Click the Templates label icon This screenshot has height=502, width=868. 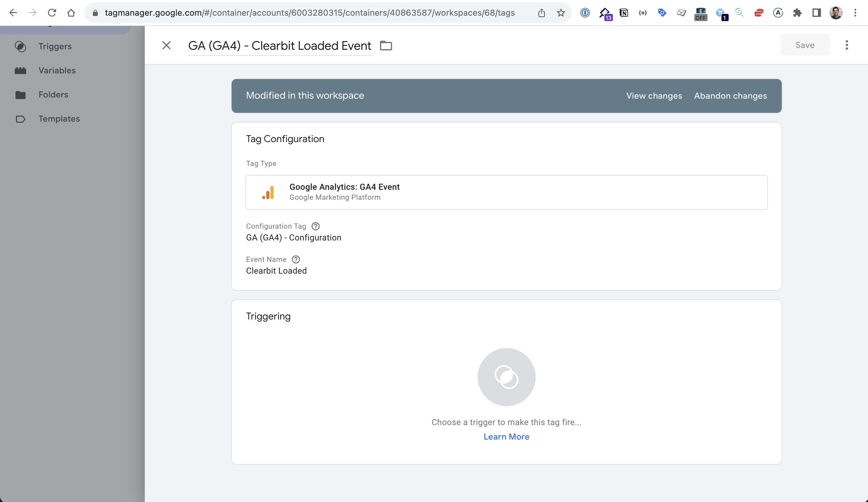click(20, 119)
